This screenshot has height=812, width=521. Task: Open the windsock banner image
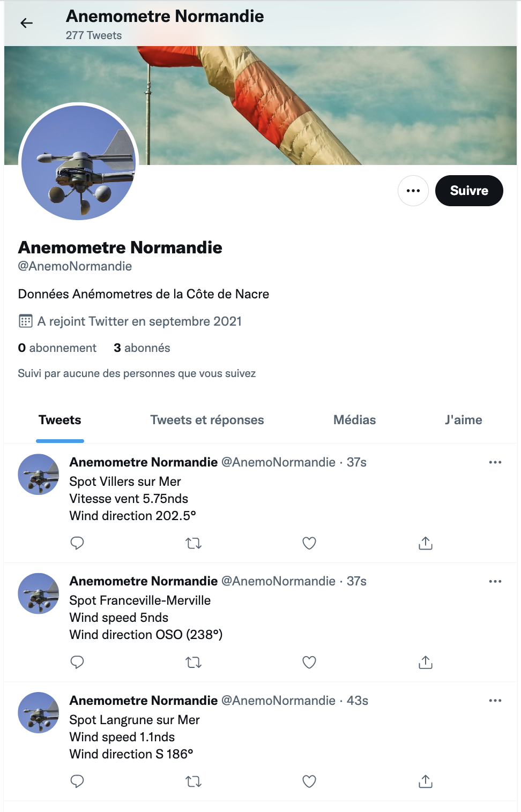point(322,105)
